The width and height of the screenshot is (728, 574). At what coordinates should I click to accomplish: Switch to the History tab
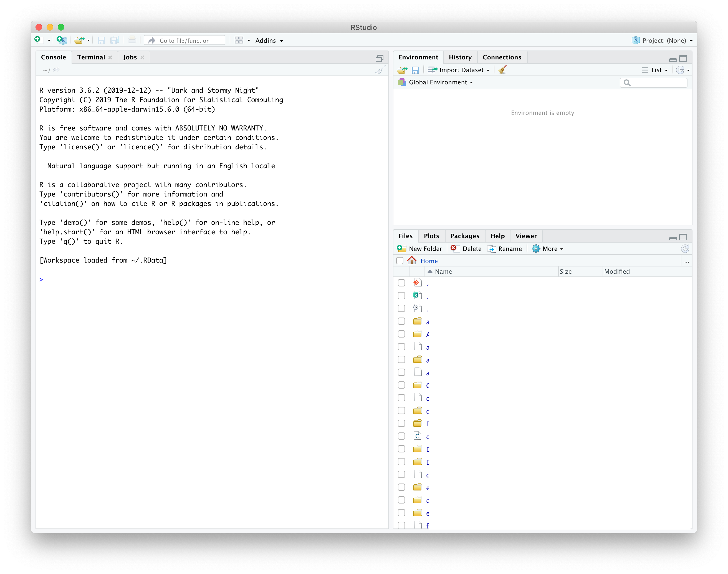pyautogui.click(x=460, y=57)
